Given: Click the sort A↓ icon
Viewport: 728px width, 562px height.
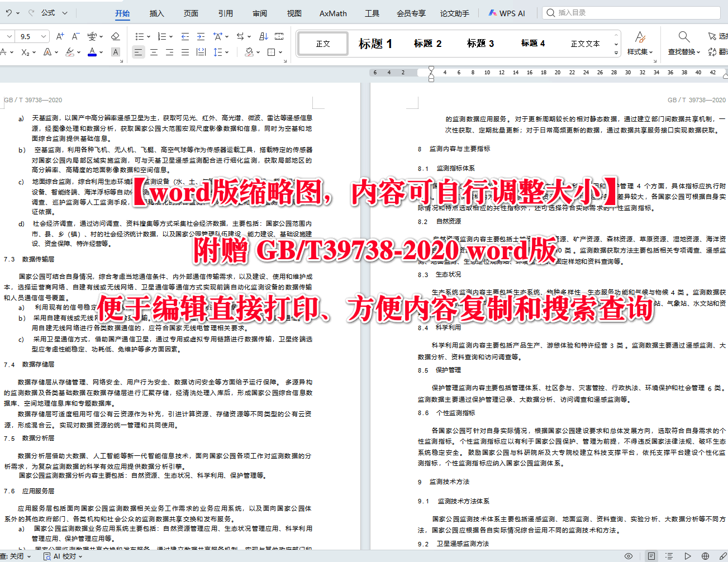Looking at the screenshot, I should [264, 36].
